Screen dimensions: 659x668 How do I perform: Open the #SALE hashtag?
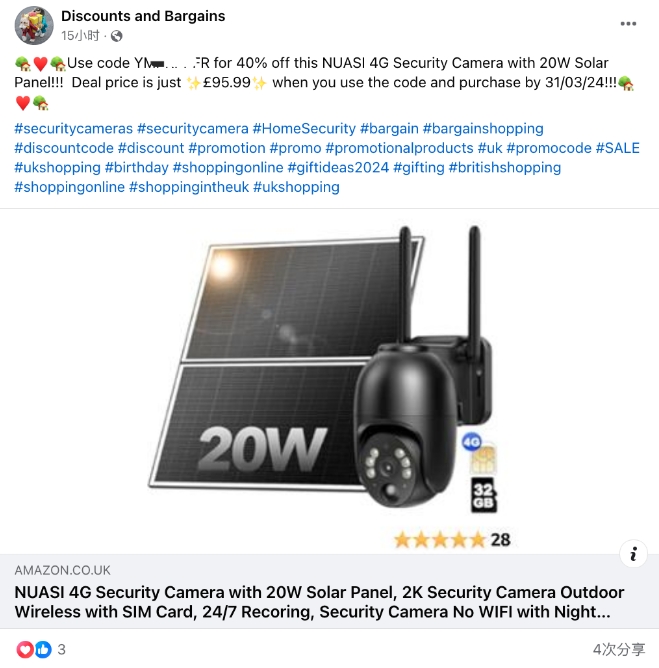tap(618, 148)
